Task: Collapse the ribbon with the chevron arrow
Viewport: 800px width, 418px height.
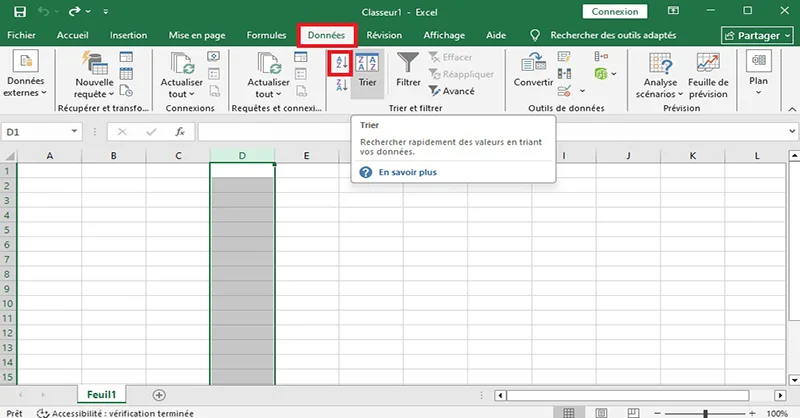Action: 792,109
